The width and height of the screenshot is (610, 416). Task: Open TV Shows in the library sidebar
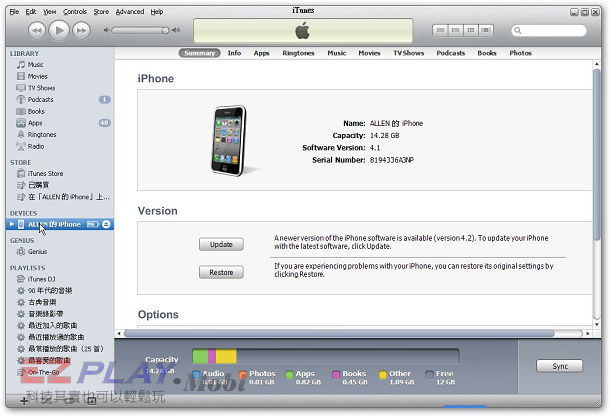click(60, 88)
